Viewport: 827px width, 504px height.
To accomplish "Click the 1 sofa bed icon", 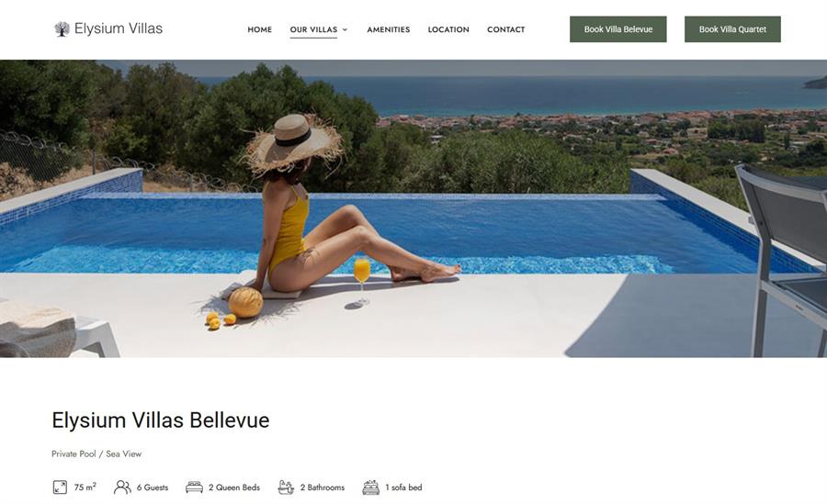I will 371,487.
